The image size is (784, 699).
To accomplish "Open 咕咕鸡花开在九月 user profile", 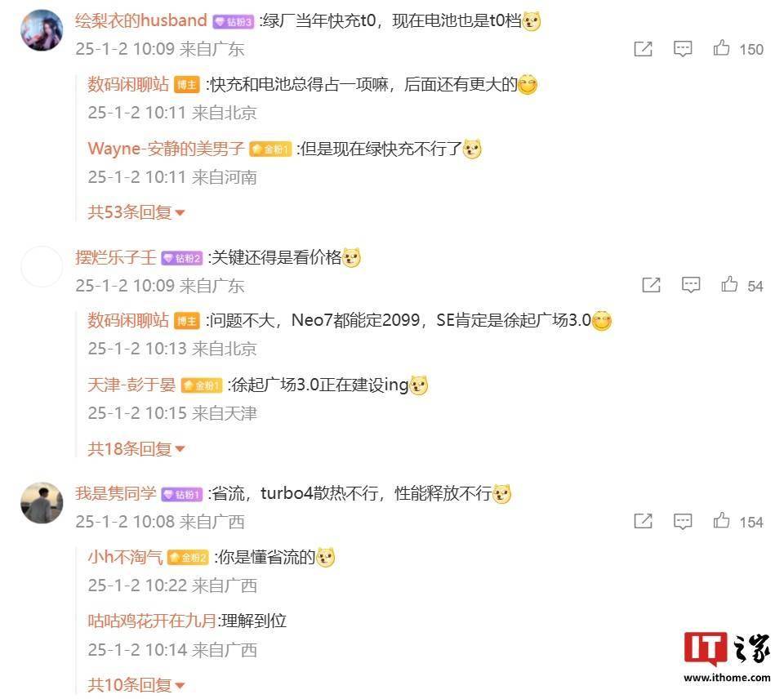I will point(152,621).
